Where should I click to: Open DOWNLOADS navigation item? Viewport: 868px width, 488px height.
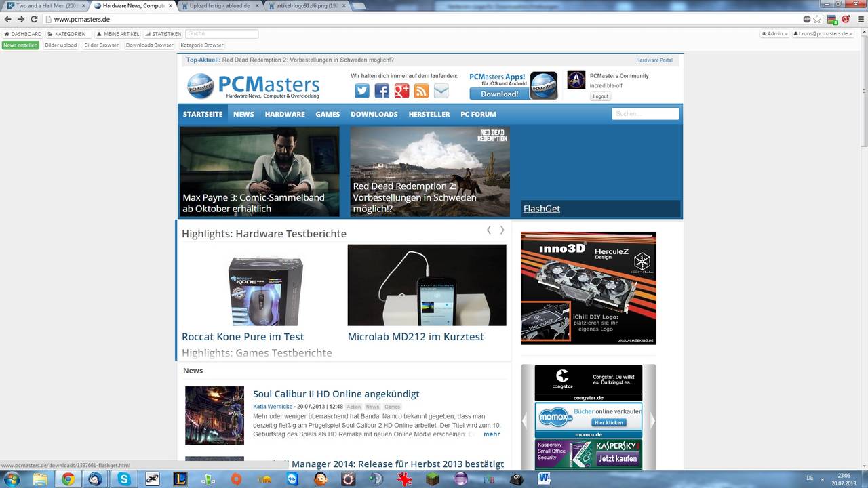374,114
